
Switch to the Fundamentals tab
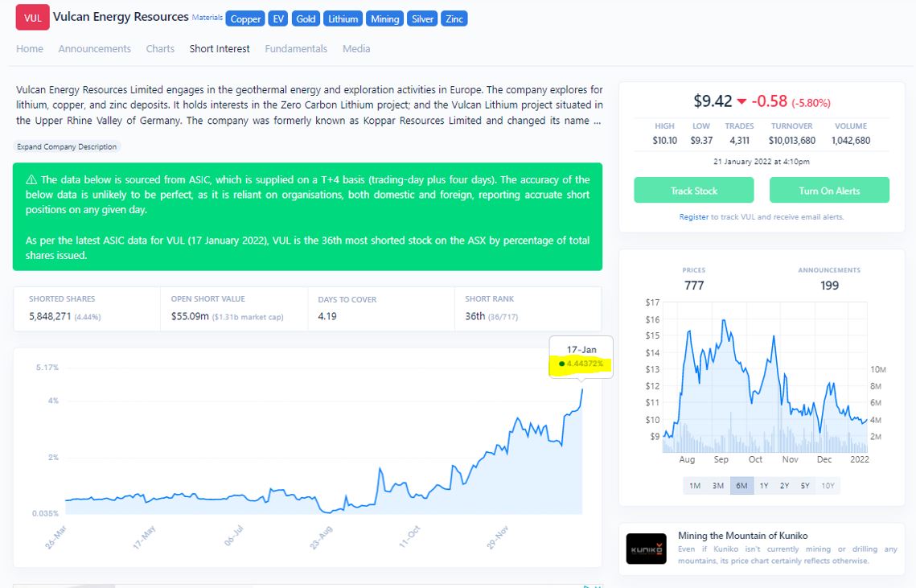coord(296,49)
